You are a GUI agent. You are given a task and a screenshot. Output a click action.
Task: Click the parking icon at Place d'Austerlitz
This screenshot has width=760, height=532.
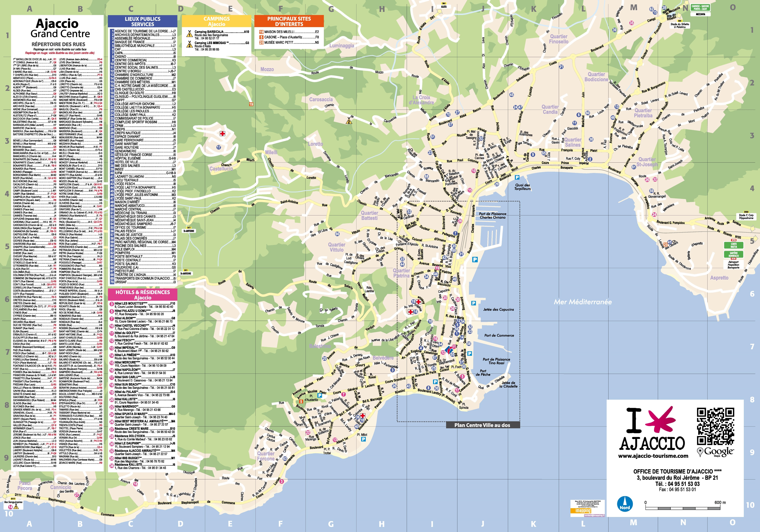(320, 395)
